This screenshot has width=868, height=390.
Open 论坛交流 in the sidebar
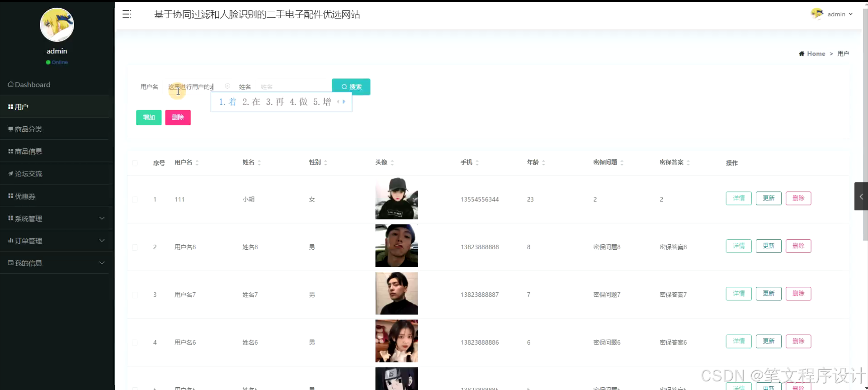pyautogui.click(x=57, y=174)
